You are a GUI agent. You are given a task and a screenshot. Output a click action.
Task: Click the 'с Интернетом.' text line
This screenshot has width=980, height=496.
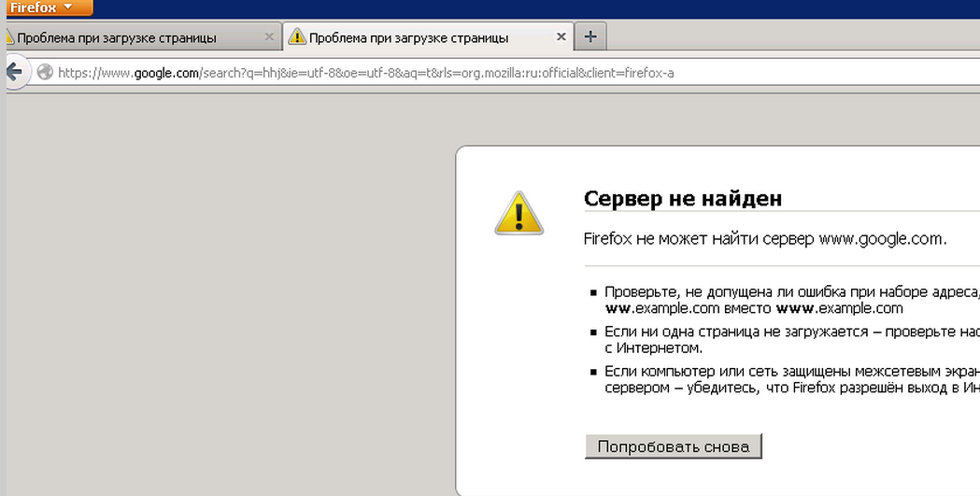pos(654,348)
